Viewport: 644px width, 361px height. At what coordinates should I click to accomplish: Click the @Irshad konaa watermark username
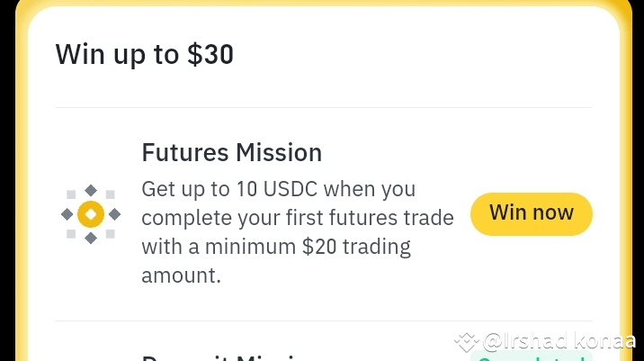tap(559, 342)
